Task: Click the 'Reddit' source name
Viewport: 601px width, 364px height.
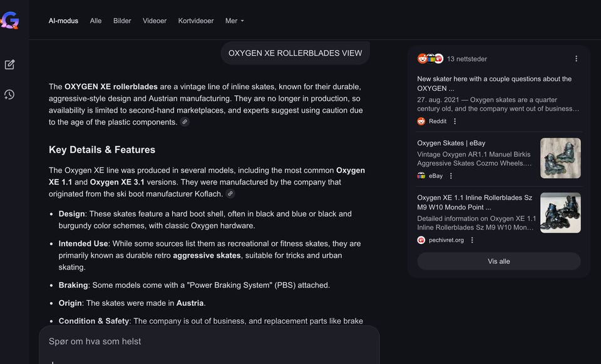Action: point(438,121)
